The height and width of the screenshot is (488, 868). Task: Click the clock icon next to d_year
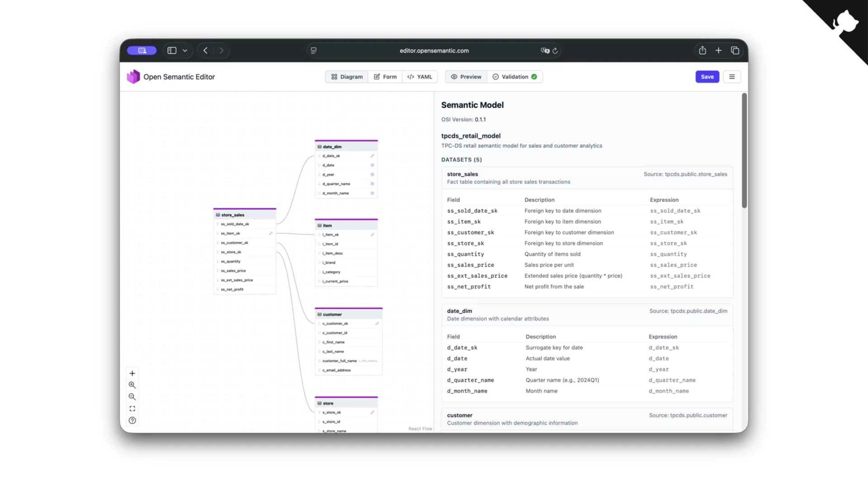click(373, 174)
